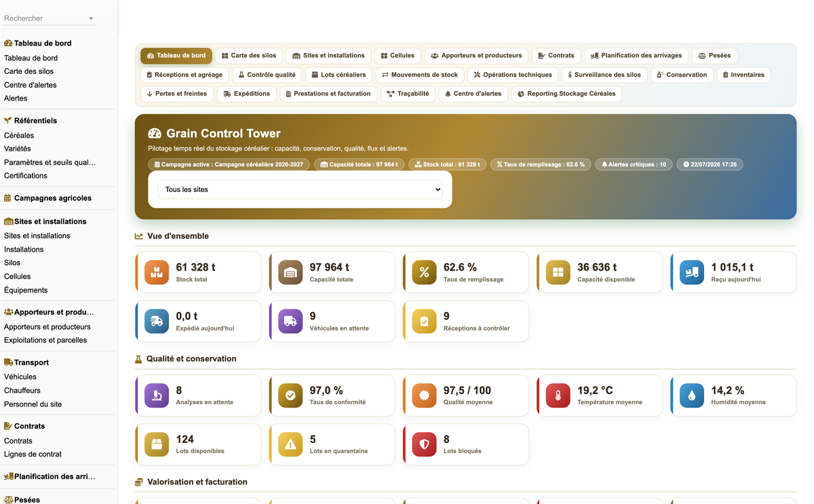This screenshot has width=814, height=504.
Task: Click the coins icon beside Valorisation et facturation
Action: [x=139, y=482]
